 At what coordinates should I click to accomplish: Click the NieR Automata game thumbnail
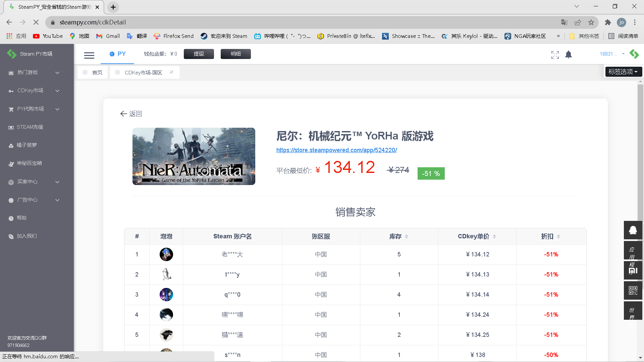[194, 156]
